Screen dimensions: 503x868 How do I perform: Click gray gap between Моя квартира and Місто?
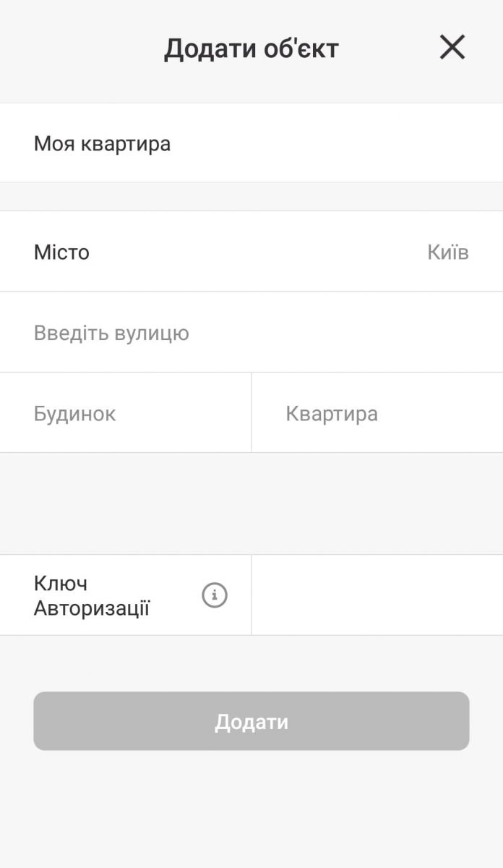pos(252,197)
